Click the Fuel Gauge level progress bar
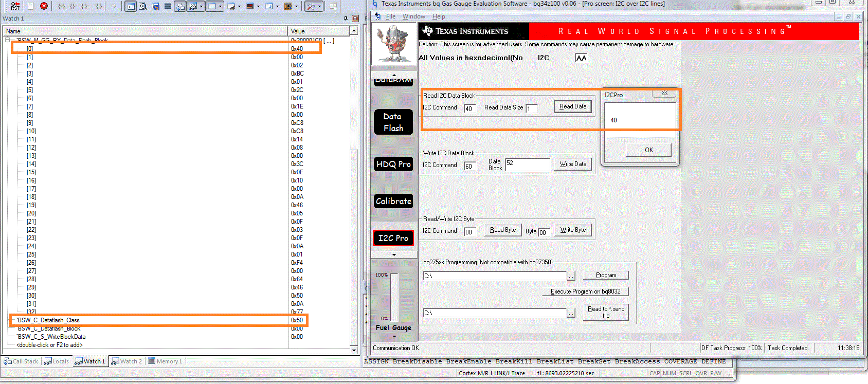Screen dimensions: 868x384 point(394,297)
